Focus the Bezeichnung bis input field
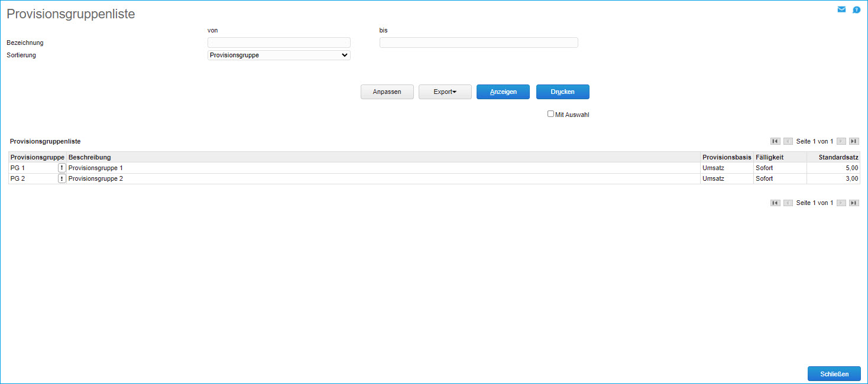868x384 pixels. [x=479, y=43]
